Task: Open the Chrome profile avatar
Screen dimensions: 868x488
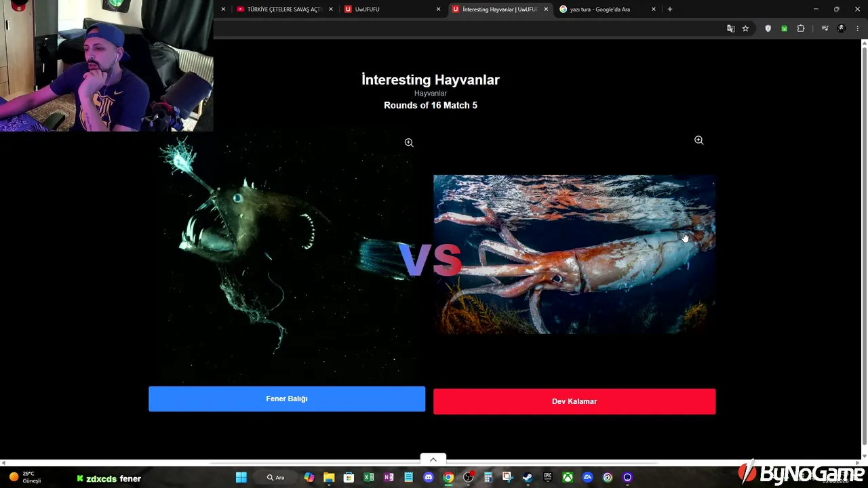Action: [842, 28]
